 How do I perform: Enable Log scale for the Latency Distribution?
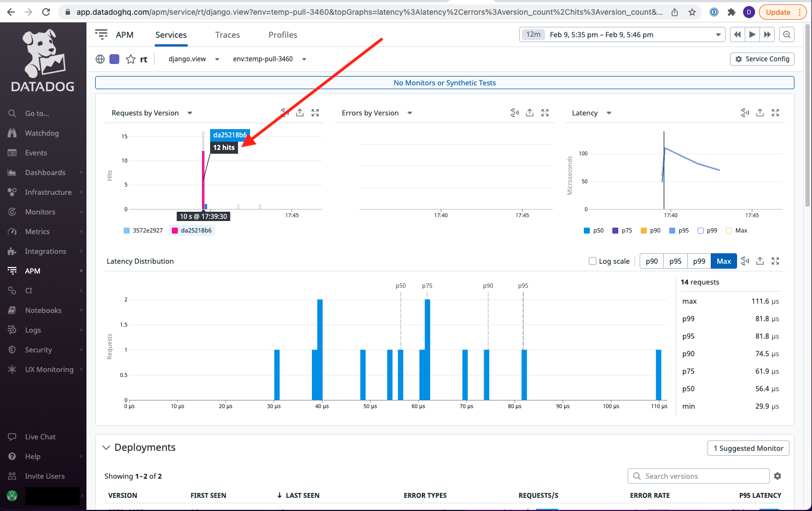[x=593, y=261]
